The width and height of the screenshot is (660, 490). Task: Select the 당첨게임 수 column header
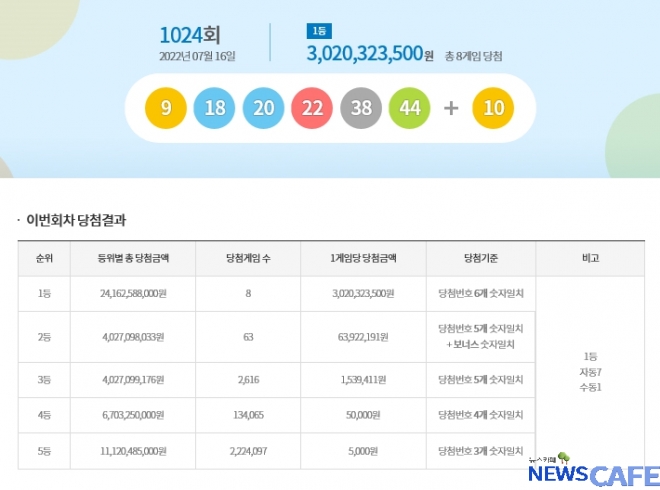point(248,258)
